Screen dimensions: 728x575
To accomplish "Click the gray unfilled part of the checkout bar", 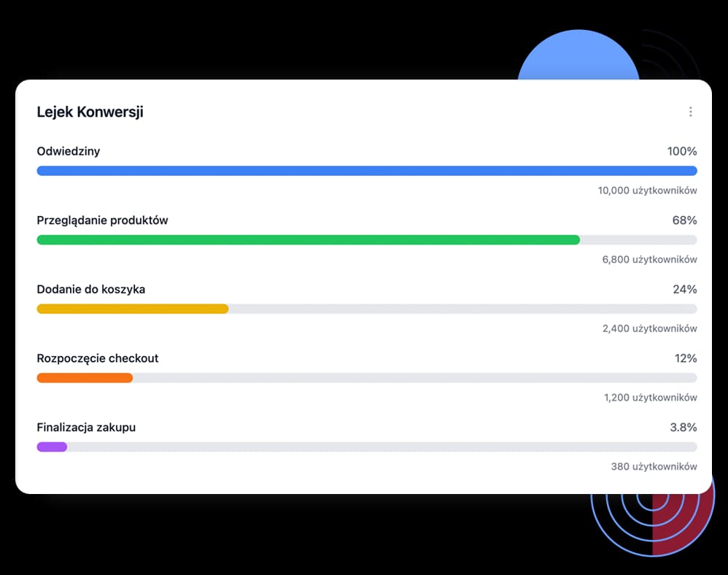I will tap(415, 378).
